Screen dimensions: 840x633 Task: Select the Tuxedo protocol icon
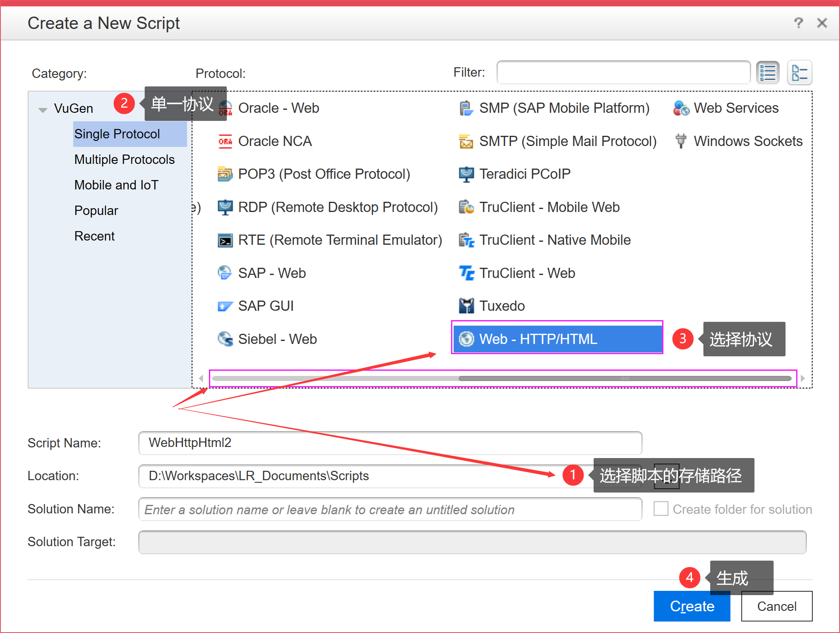pos(466,306)
